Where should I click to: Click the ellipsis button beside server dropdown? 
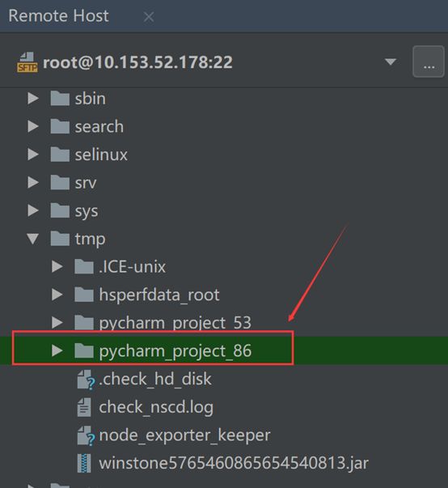tap(429, 62)
